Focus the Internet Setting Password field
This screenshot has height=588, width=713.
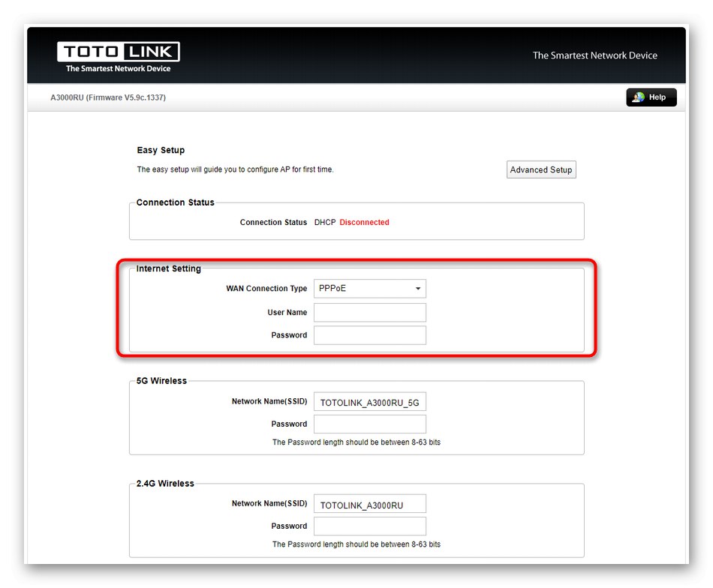pyautogui.click(x=370, y=335)
